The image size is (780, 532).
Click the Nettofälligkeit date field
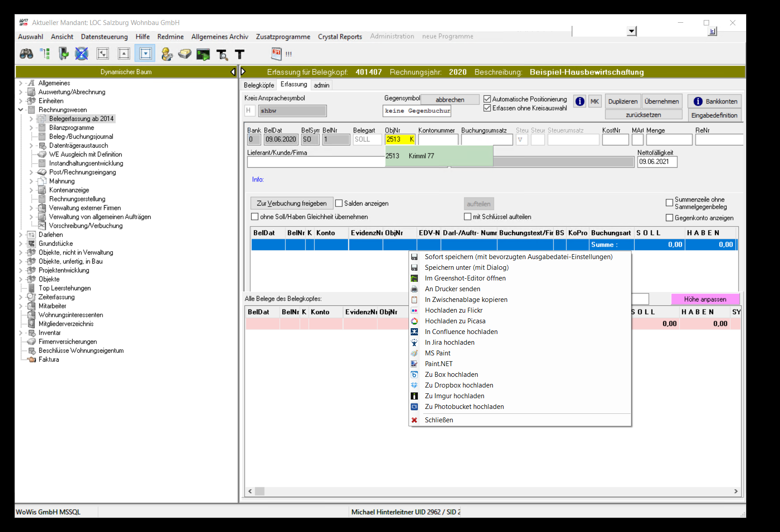click(x=657, y=161)
